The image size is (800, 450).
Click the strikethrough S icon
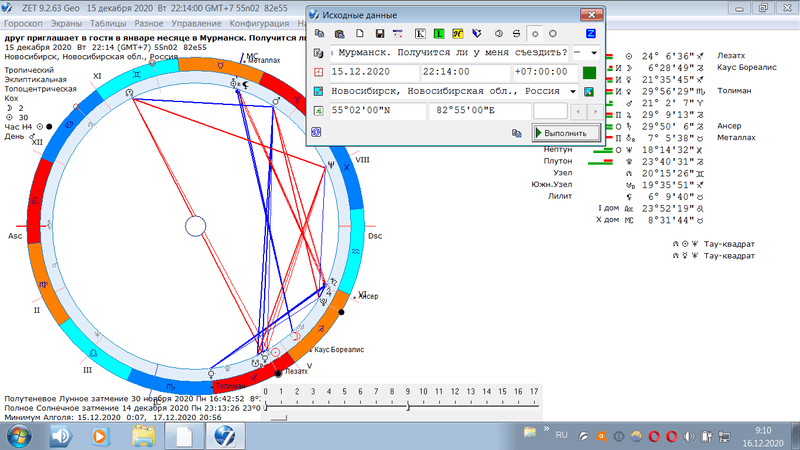click(x=515, y=35)
